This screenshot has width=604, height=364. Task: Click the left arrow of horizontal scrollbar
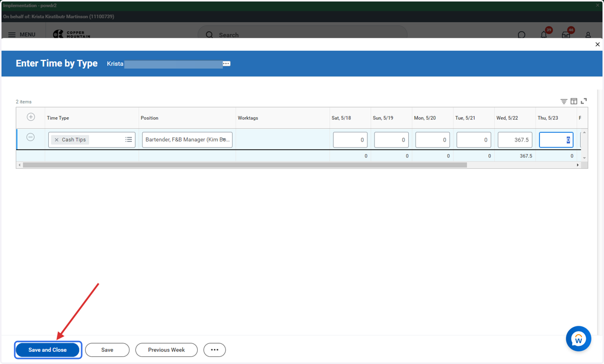[x=20, y=165]
